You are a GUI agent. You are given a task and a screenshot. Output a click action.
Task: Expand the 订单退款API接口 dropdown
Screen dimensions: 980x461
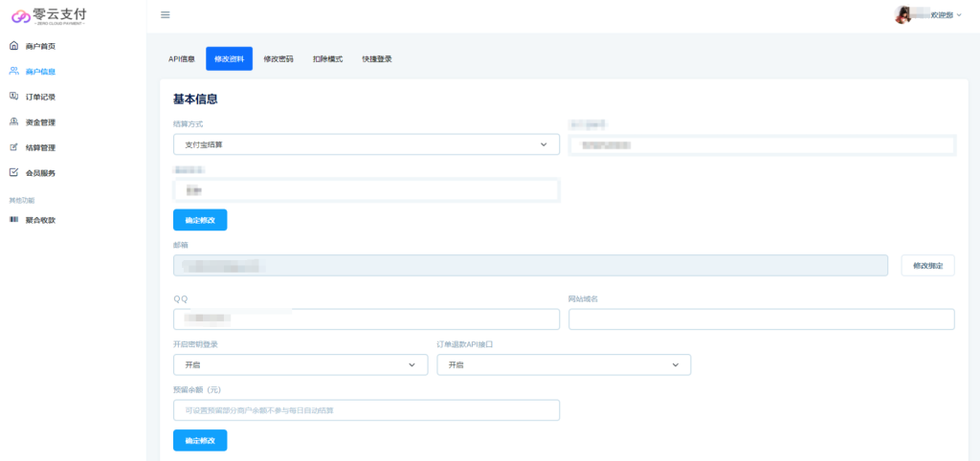click(564, 365)
